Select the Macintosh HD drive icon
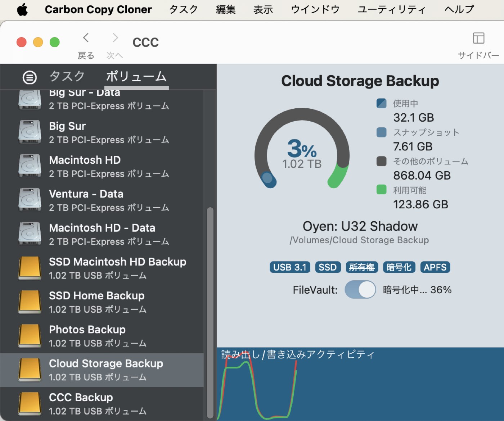This screenshot has width=504, height=421. coord(30,166)
